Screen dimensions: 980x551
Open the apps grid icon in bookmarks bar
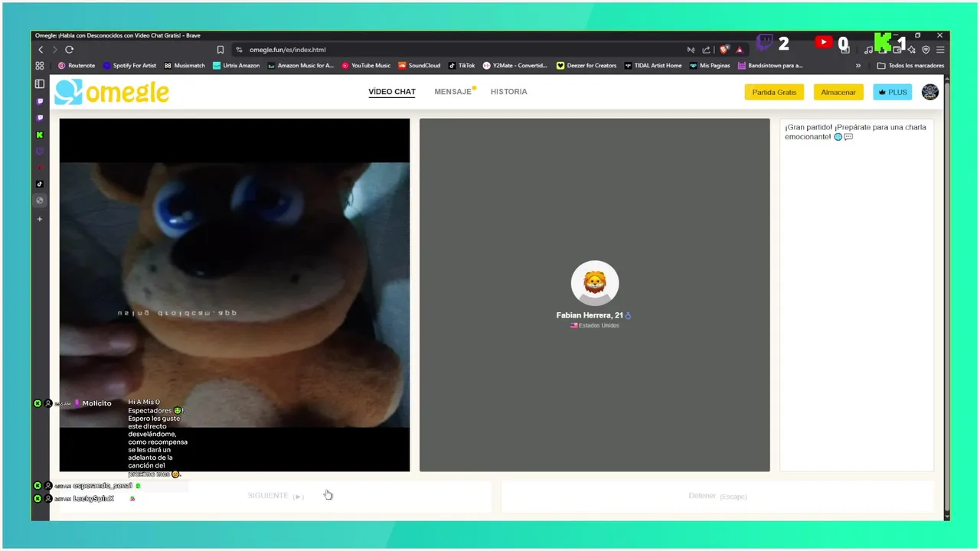[40, 66]
